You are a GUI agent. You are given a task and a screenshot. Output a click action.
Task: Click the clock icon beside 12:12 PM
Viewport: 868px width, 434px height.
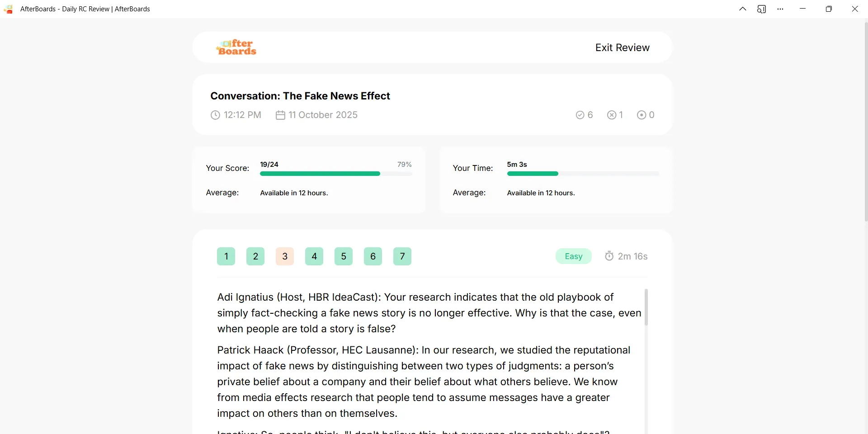[x=215, y=115]
